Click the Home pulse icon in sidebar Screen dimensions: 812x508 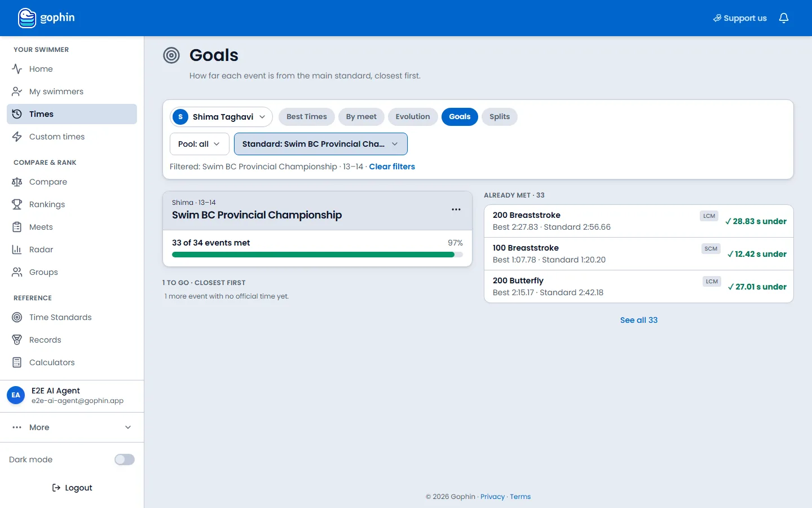click(x=17, y=69)
